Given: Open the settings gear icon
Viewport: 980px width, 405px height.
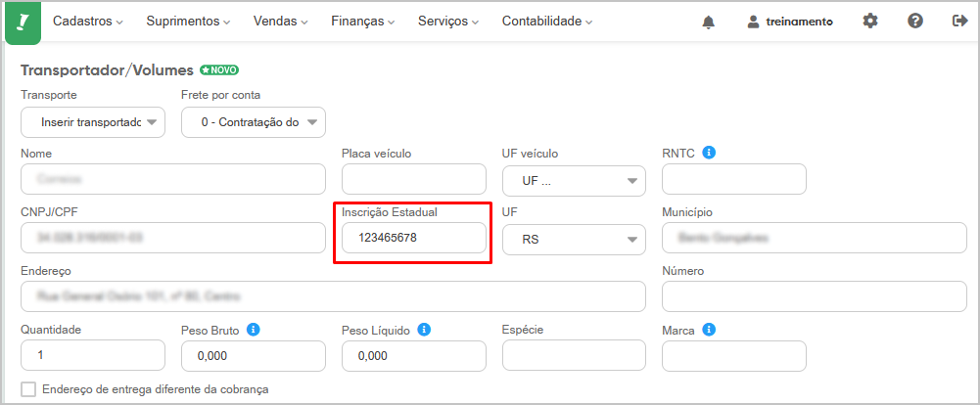Looking at the screenshot, I should [x=870, y=22].
